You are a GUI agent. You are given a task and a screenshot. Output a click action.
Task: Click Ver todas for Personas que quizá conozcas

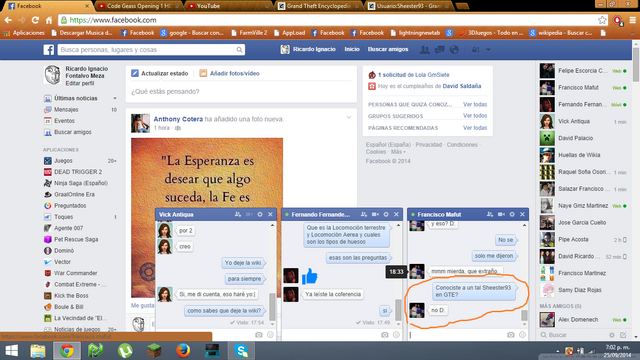coord(475,104)
